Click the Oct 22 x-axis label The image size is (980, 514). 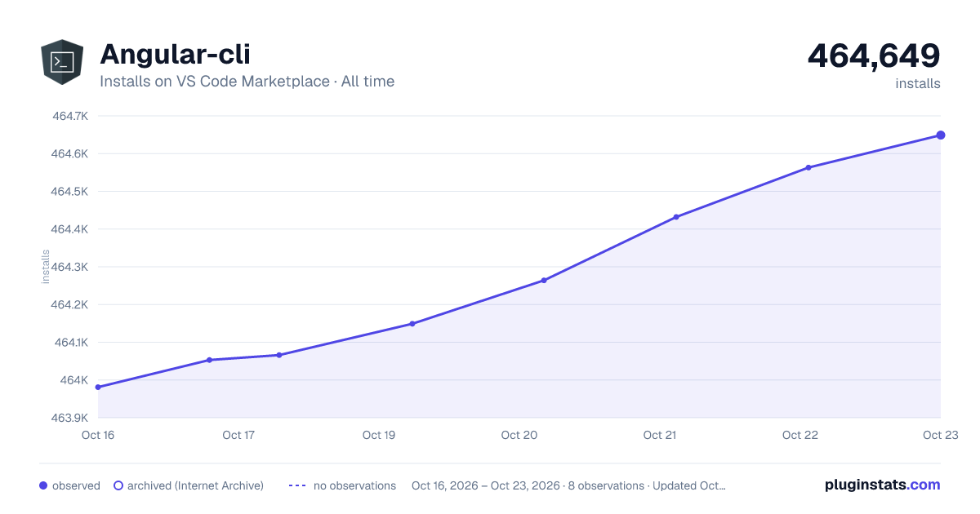[x=800, y=435]
